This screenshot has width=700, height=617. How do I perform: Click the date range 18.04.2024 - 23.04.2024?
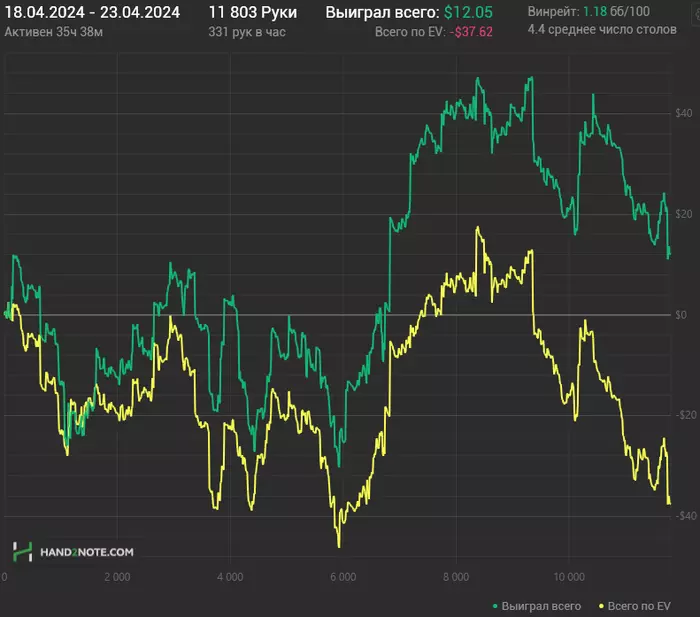(x=92, y=13)
